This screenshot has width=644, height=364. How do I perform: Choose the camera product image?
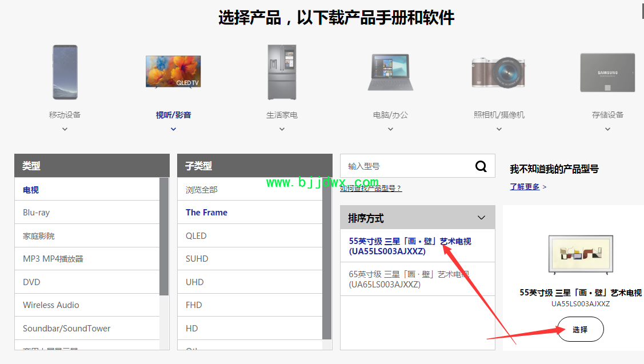pyautogui.click(x=499, y=73)
